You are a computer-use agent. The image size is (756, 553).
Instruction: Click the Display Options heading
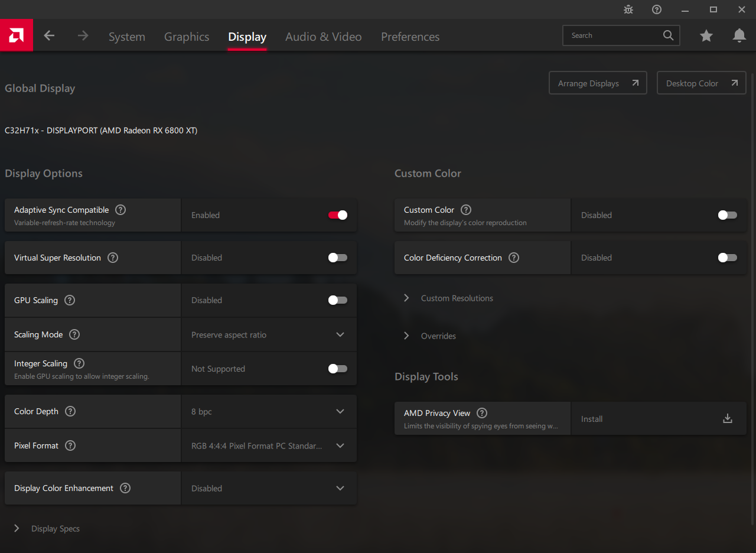(x=44, y=174)
